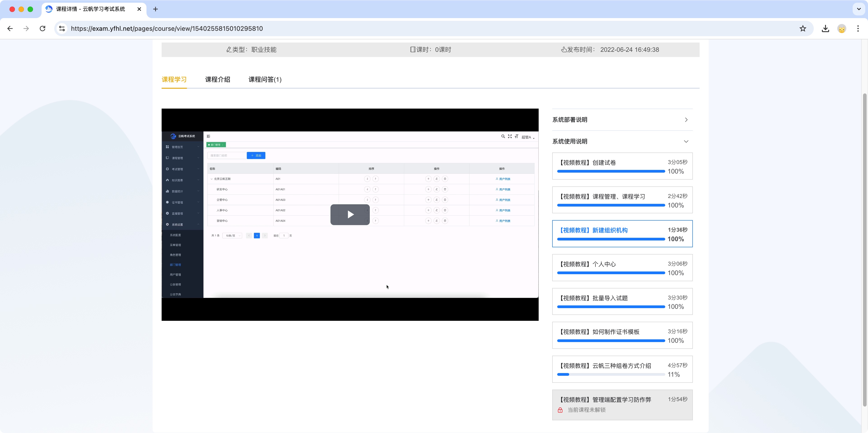Click the 当前课程未解锁 notice

pos(586,410)
